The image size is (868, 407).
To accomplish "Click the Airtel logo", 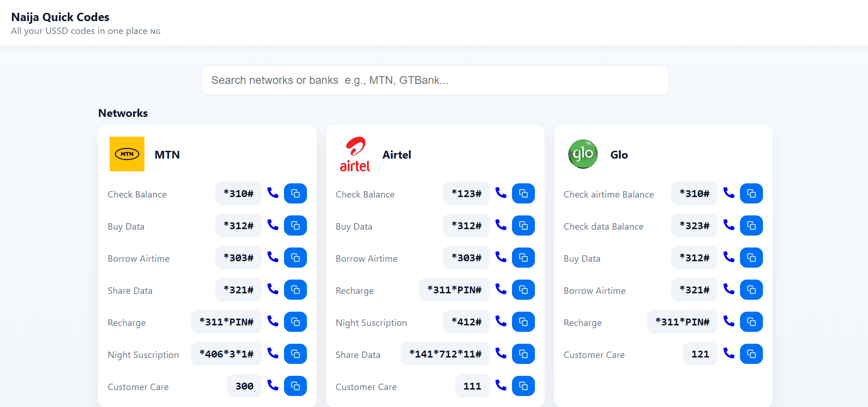I will click(355, 154).
